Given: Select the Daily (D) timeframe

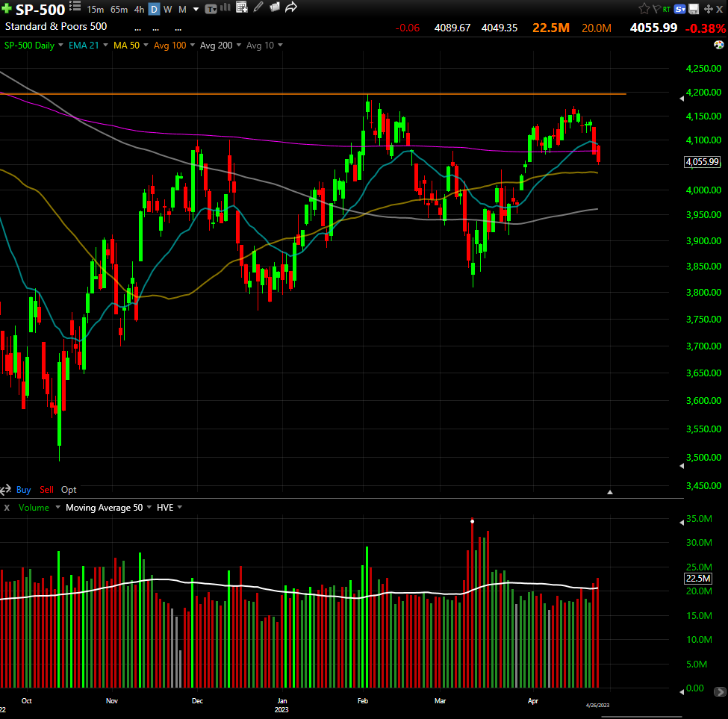Looking at the screenshot, I should pos(154,9).
